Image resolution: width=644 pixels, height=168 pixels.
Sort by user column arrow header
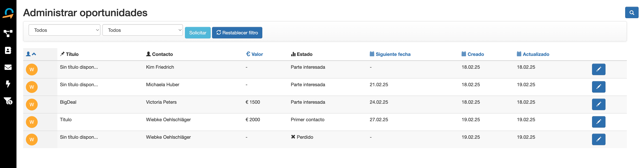[x=31, y=54]
